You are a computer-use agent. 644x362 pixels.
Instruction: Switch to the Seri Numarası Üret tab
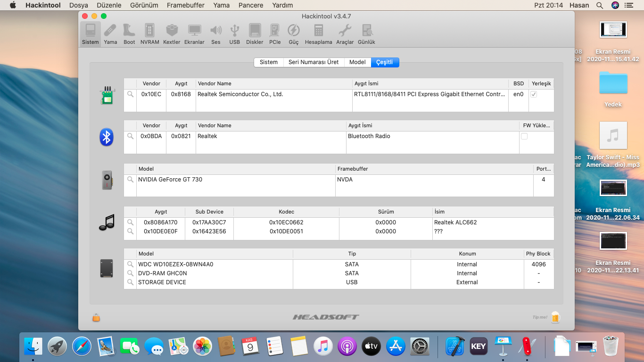tap(313, 62)
